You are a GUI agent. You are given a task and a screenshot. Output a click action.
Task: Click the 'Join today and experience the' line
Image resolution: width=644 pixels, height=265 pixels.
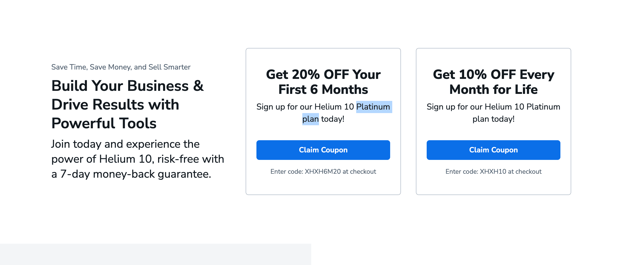pos(125,144)
